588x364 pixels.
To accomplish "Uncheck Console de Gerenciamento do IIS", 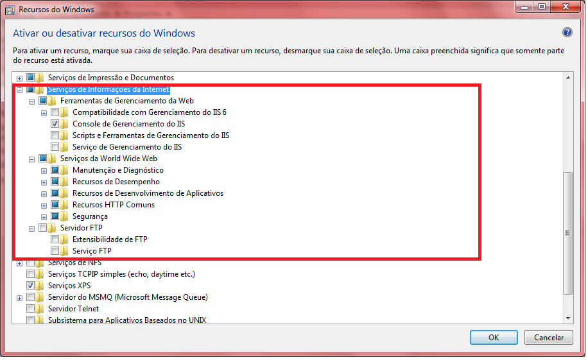I will point(55,124).
